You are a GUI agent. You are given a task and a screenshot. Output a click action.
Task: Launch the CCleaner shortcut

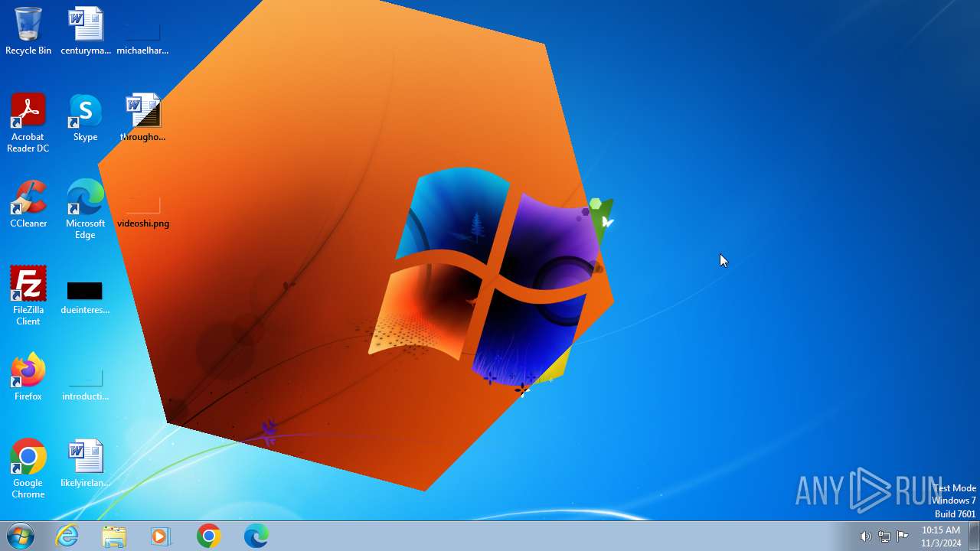coord(28,204)
